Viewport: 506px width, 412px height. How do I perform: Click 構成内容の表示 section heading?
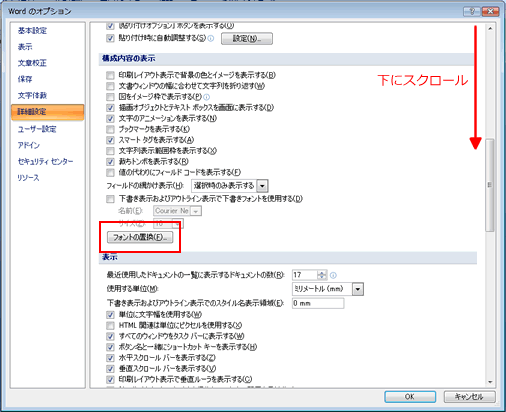pyautogui.click(x=129, y=59)
